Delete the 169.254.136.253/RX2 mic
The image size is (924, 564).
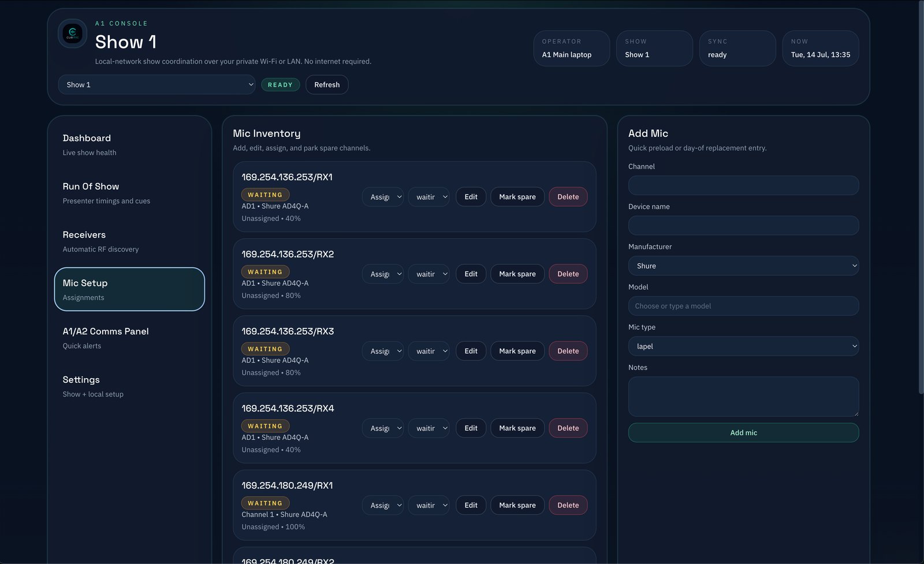(x=568, y=274)
